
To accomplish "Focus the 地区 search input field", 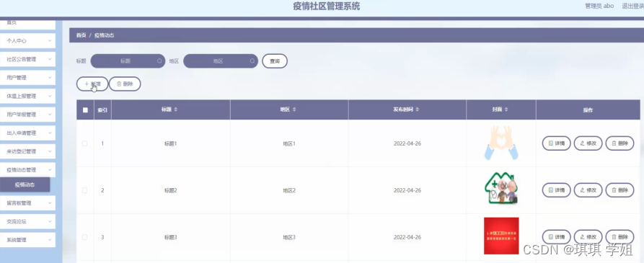I will click(221, 61).
